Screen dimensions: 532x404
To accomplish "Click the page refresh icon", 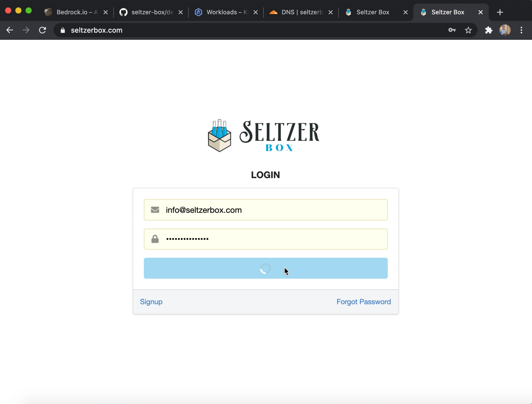I will (x=42, y=30).
